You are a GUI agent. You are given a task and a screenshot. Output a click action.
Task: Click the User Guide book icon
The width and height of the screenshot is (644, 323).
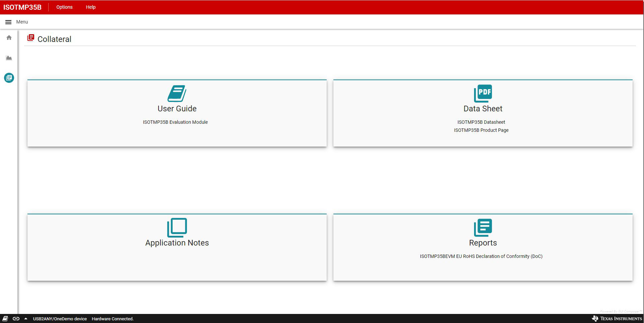177,94
